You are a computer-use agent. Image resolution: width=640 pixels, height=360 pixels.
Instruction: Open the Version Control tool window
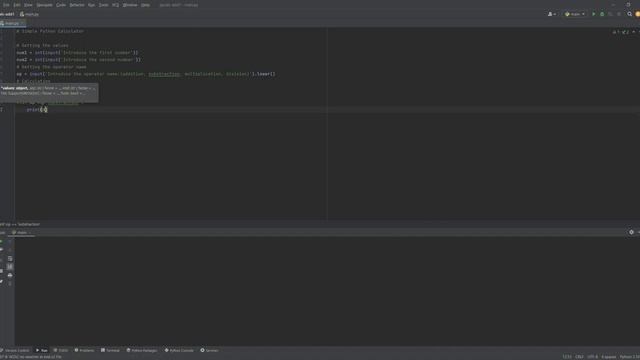point(15,350)
